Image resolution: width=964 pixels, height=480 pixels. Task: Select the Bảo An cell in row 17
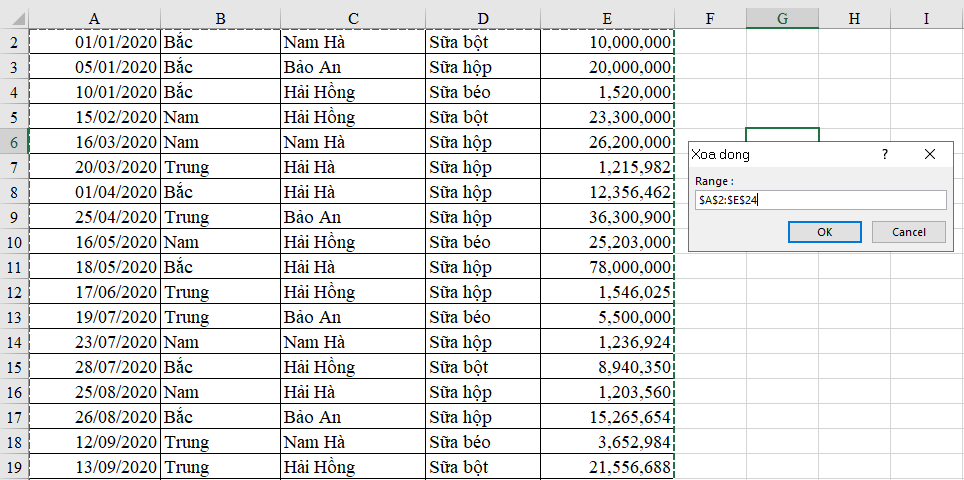coord(353,417)
